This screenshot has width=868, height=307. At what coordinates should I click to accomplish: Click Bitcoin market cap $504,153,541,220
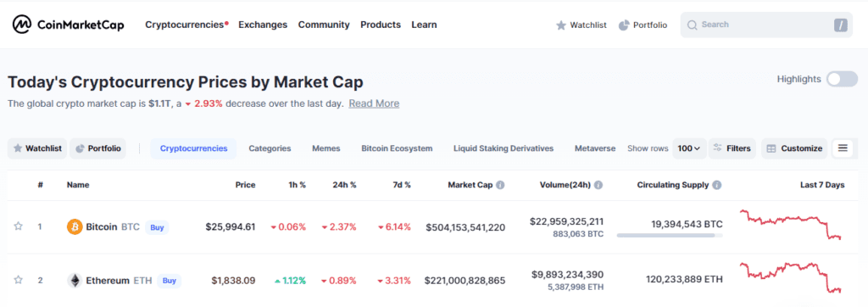click(465, 227)
